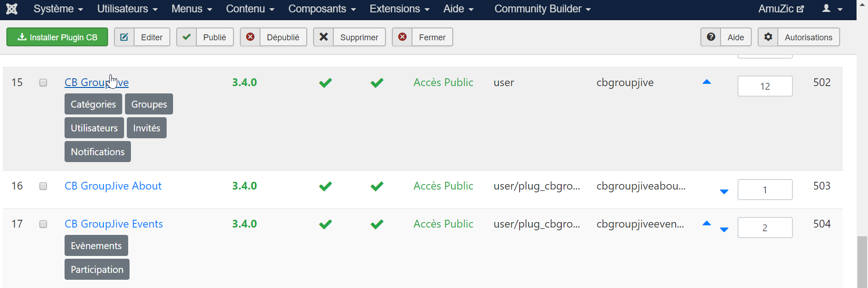Open the Composants dropdown
The height and width of the screenshot is (288, 868).
pos(322,9)
